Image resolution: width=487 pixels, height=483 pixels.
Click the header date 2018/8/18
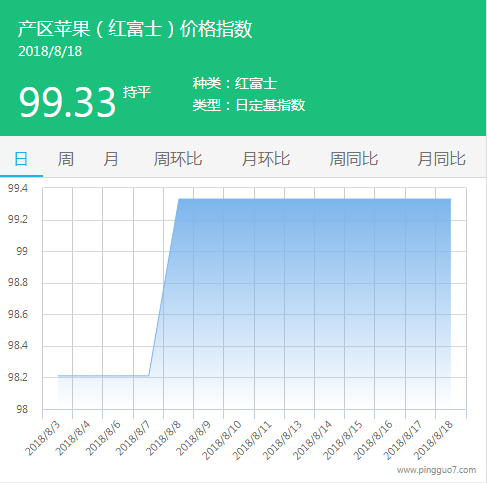(x=50, y=51)
